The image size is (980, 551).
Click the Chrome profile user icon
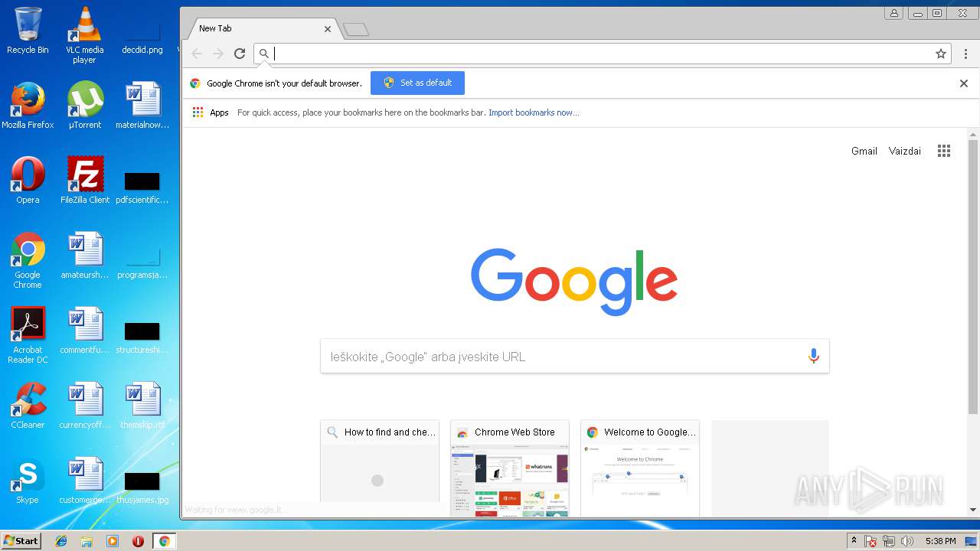point(893,13)
